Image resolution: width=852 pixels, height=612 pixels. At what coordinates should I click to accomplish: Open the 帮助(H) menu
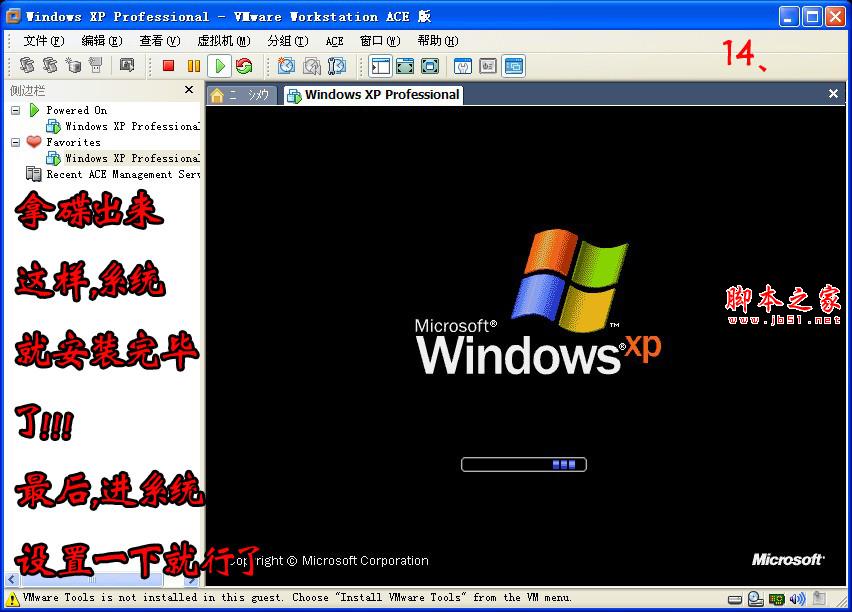[437, 41]
